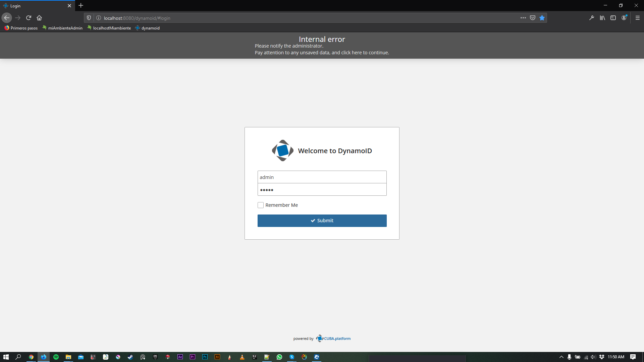Save page to Pocket icon
The image size is (644, 362).
533,18
